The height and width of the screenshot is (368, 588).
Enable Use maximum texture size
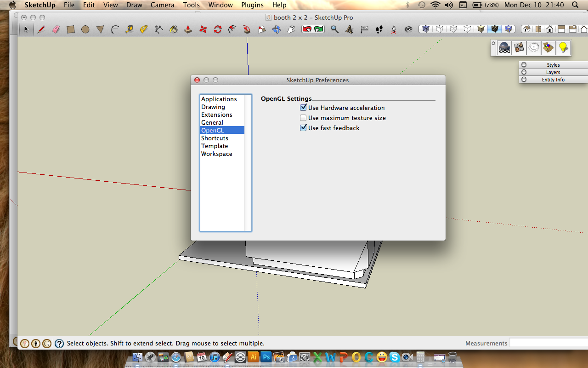tap(303, 118)
